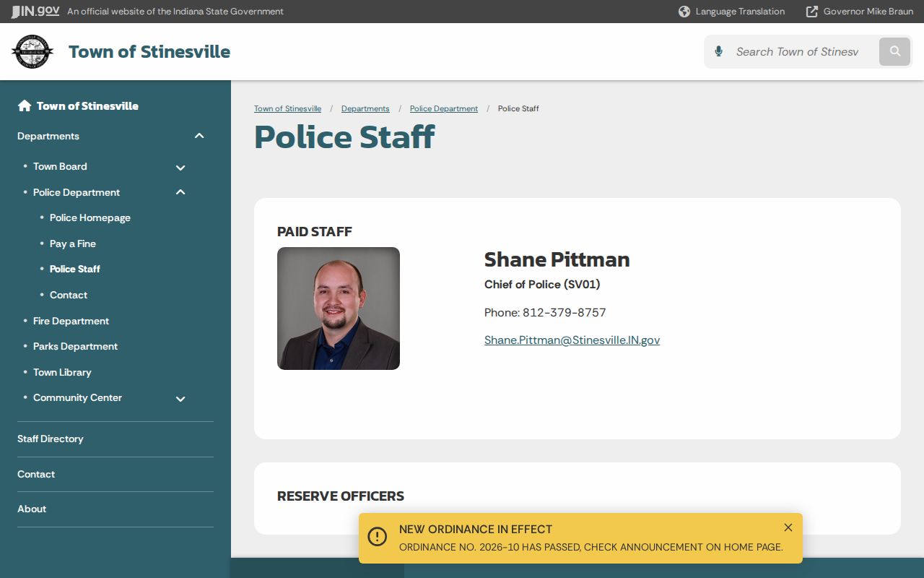Click the voice search microphone icon
This screenshot has height=578, width=924.
pyautogui.click(x=718, y=51)
